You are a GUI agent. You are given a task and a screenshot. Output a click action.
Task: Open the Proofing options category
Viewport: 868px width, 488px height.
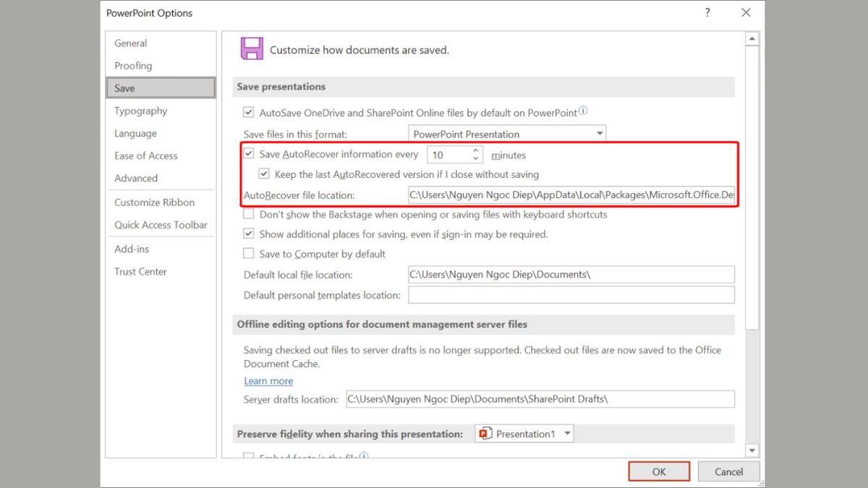[x=161, y=66]
